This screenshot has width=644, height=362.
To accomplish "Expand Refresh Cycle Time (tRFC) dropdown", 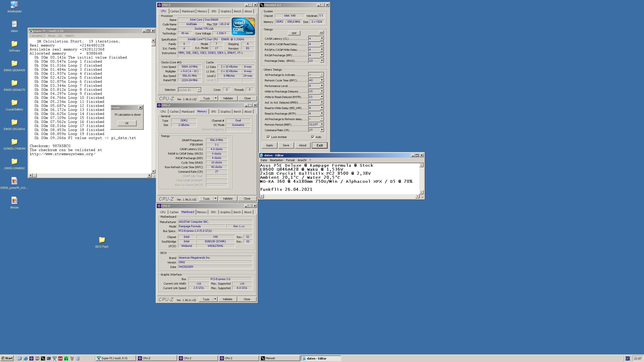I will (x=321, y=80).
